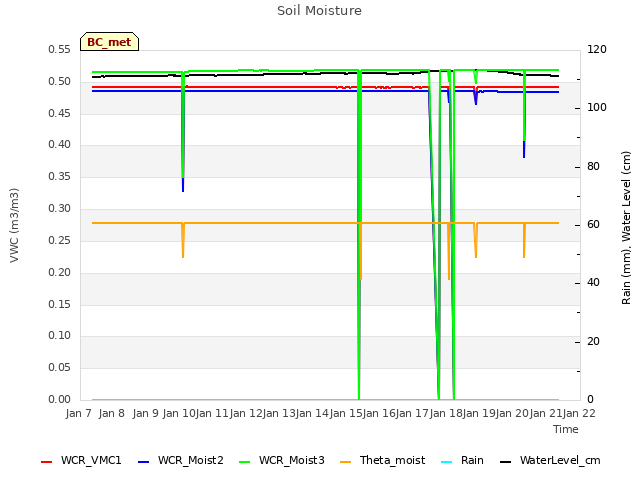Click the 0.15 left axis tick label
640x480 pixels.
59,304
